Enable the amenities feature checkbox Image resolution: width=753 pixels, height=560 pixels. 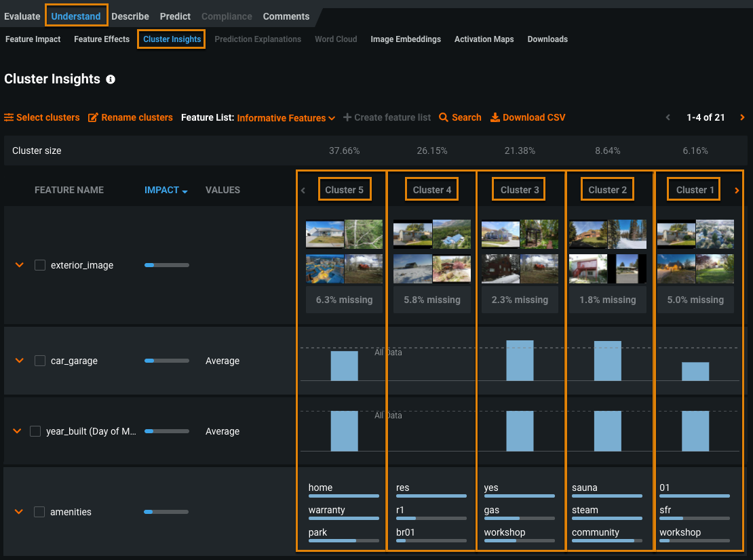(39, 512)
